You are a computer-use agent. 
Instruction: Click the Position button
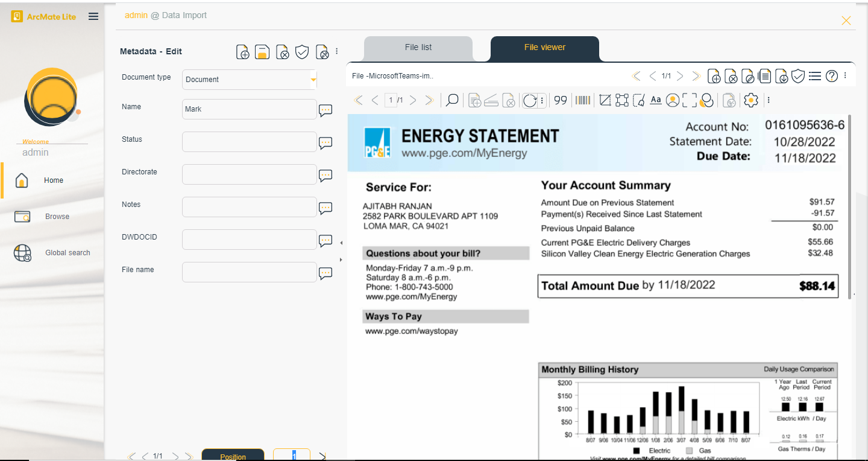click(x=233, y=456)
